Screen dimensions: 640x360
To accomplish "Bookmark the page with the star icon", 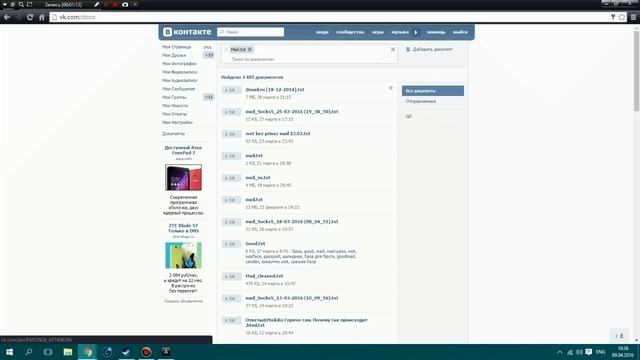I will (622, 17).
